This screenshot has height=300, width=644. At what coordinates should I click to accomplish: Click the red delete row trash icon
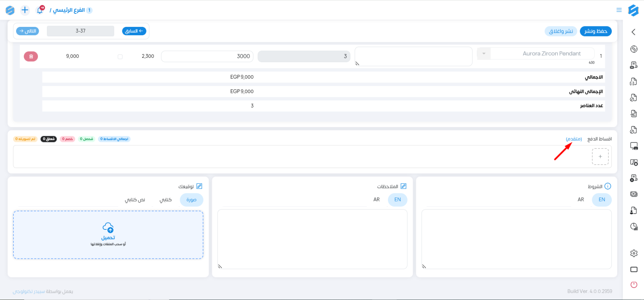(x=31, y=56)
